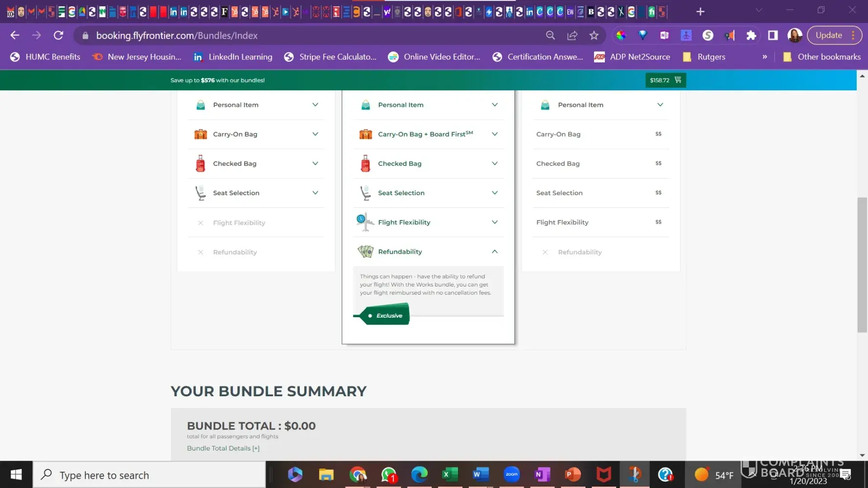
Task: Expand Flight Flexibility in the middle bundle
Action: [495, 222]
